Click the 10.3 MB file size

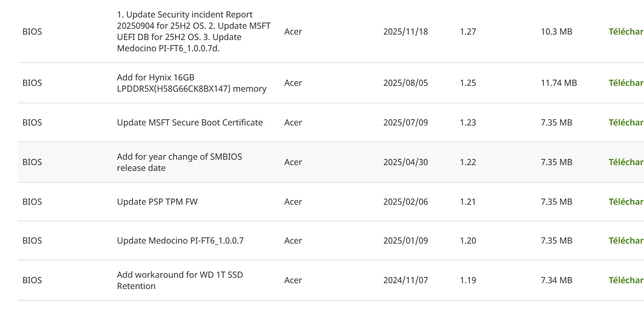[557, 32]
